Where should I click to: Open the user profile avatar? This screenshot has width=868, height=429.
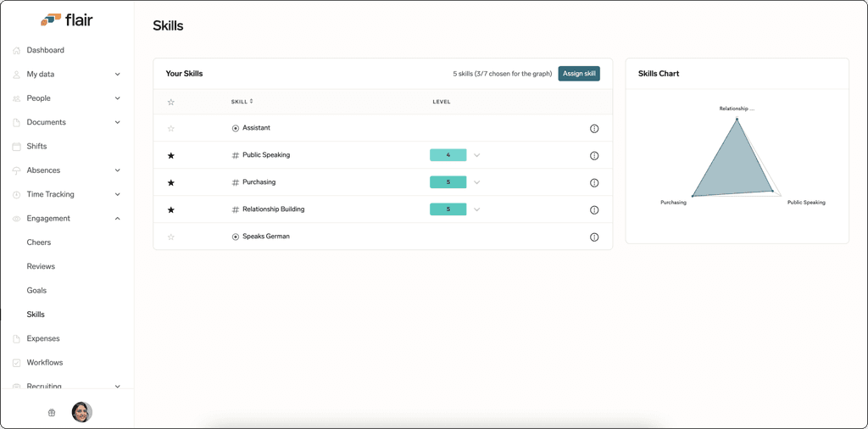tap(82, 412)
